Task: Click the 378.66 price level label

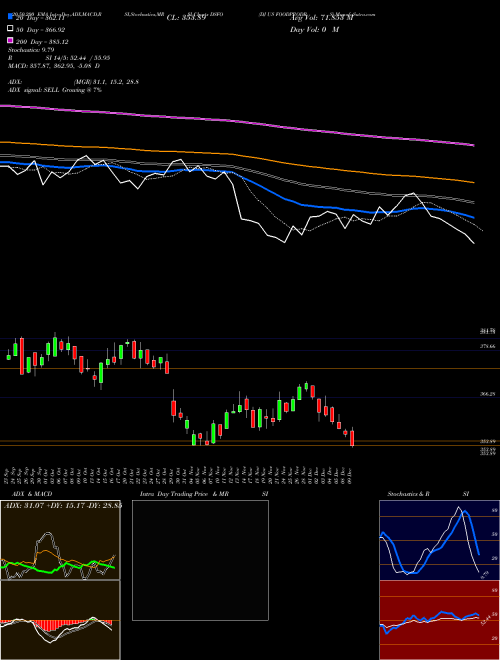Action: click(x=487, y=346)
